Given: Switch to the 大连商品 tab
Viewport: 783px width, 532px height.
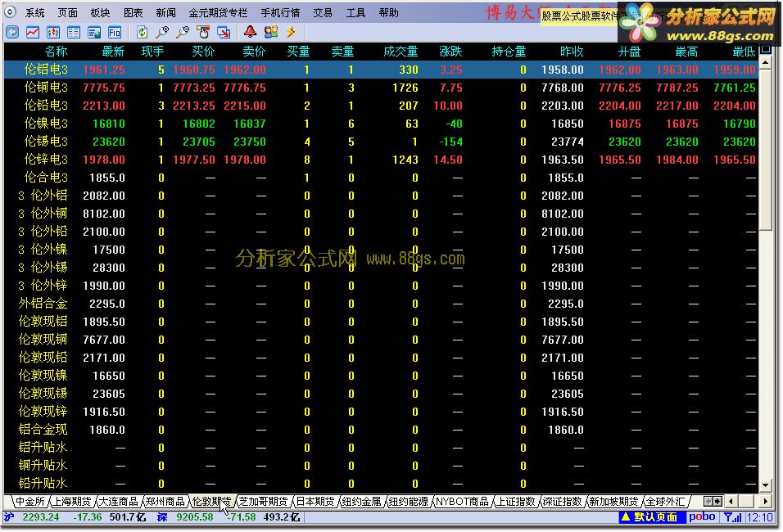Looking at the screenshot, I should point(118,501).
